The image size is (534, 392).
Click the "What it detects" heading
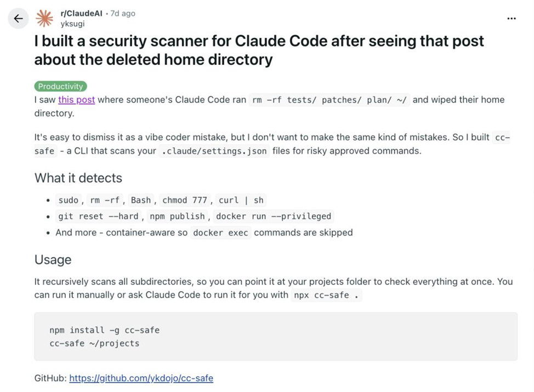coord(78,178)
